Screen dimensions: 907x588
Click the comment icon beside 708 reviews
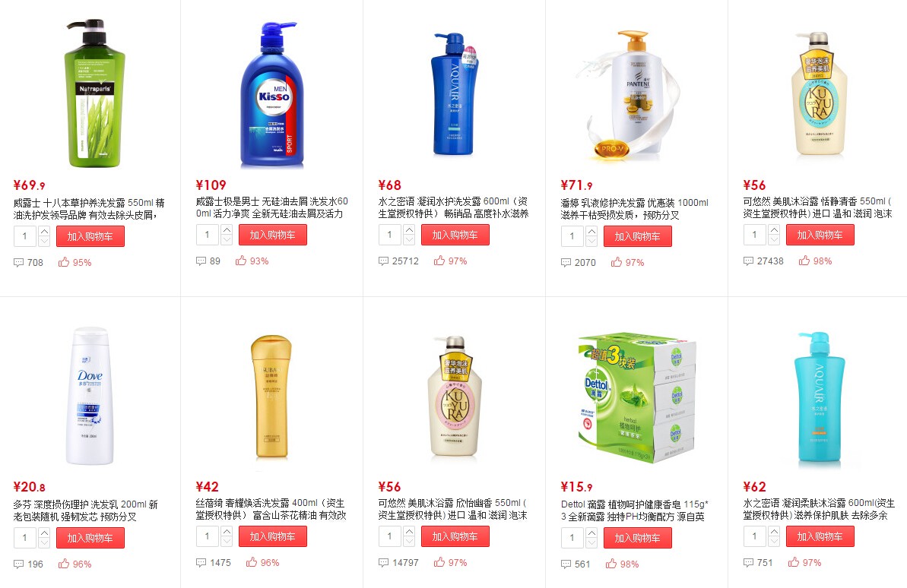coord(18,263)
